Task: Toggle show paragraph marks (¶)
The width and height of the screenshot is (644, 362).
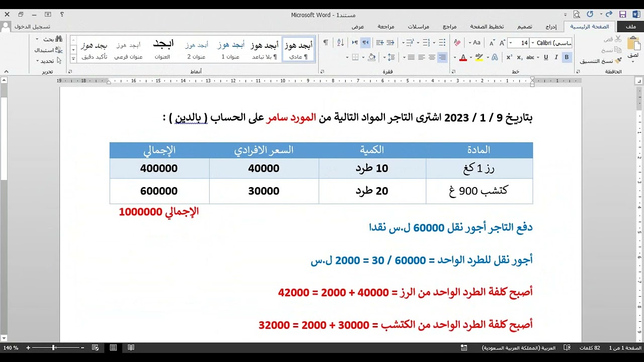Action: (326, 43)
